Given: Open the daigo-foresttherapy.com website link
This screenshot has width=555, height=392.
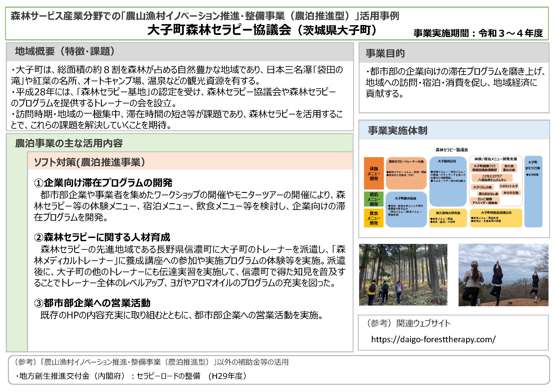Looking at the screenshot, I should click(433, 339).
